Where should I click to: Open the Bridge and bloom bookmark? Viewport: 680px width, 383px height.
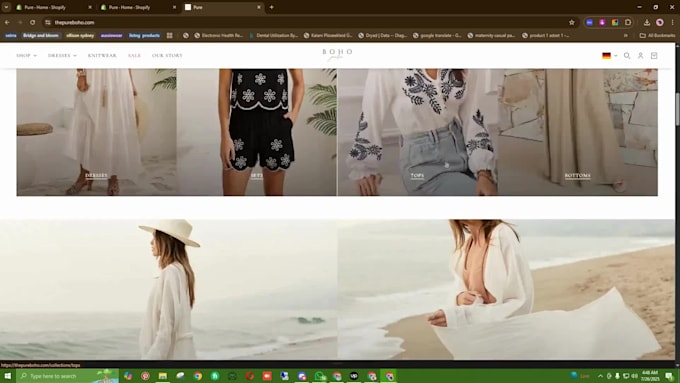tap(41, 36)
